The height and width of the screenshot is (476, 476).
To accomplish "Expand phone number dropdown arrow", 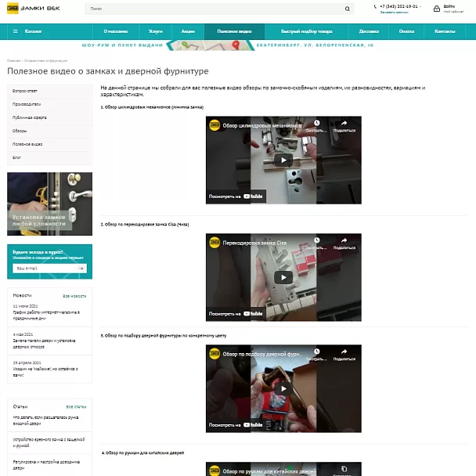I will (x=420, y=6).
